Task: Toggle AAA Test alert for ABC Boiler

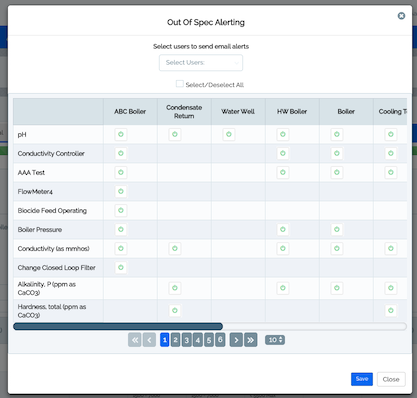Action: 121,172
